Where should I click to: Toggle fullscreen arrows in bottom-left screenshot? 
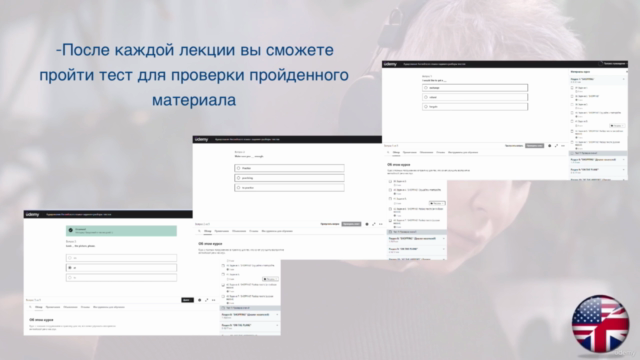(207, 300)
